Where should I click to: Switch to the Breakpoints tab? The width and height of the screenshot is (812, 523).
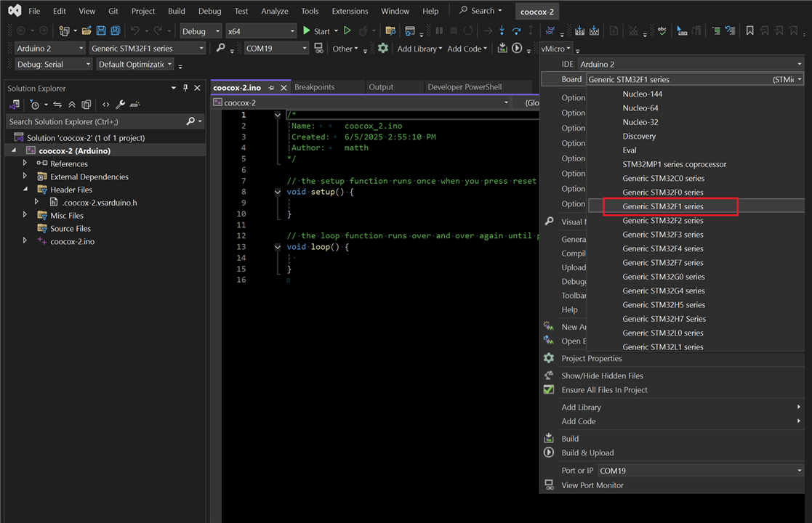coord(314,87)
